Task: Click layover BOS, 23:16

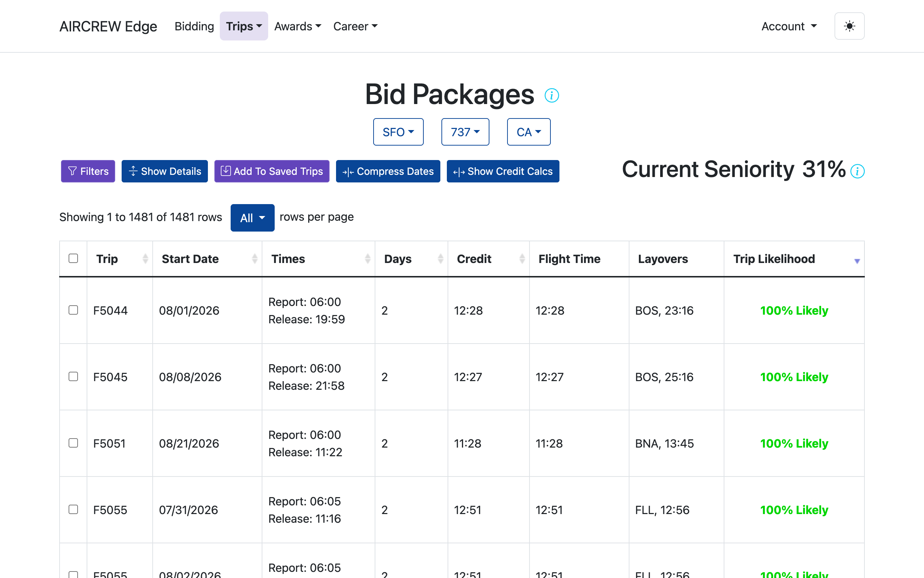Action: pos(664,310)
